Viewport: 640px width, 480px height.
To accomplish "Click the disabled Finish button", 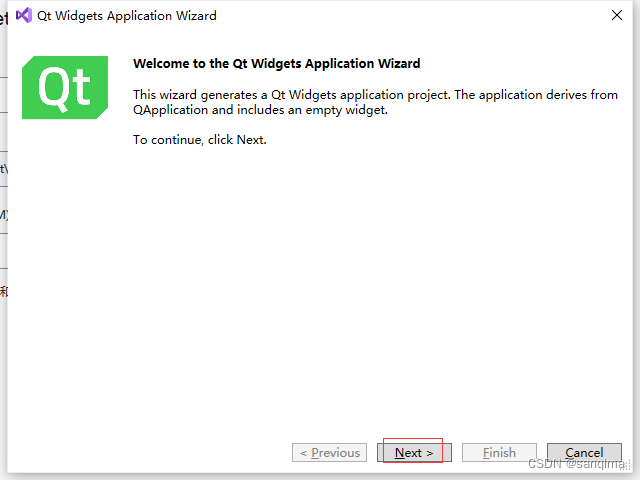I will coord(499,453).
